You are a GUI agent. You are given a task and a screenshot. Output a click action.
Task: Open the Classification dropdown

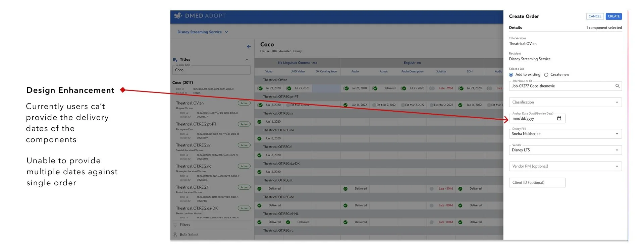565,103
